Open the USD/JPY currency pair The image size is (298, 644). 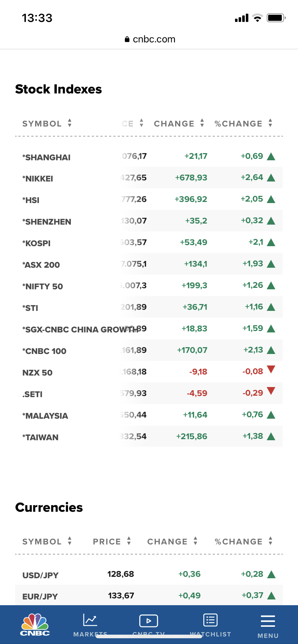tap(40, 575)
